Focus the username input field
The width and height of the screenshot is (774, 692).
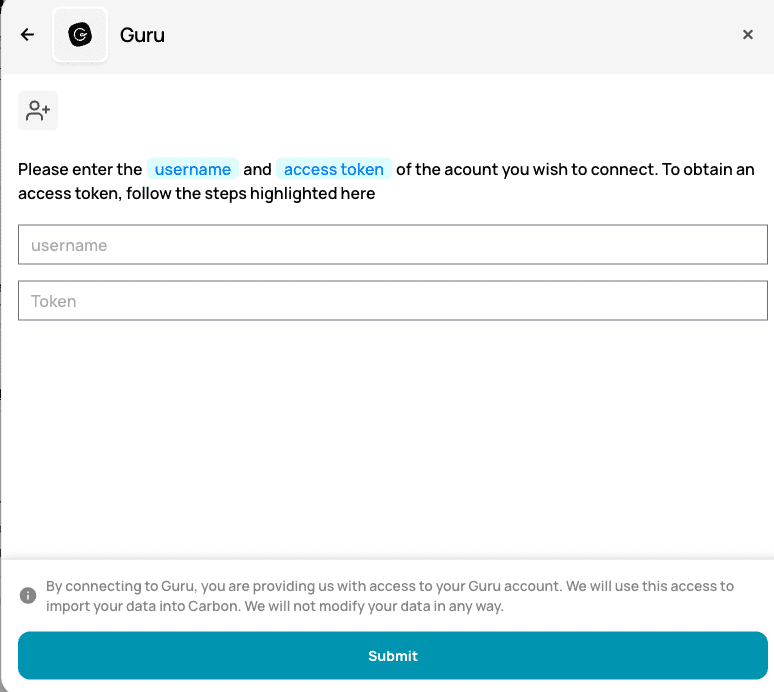[x=392, y=245]
